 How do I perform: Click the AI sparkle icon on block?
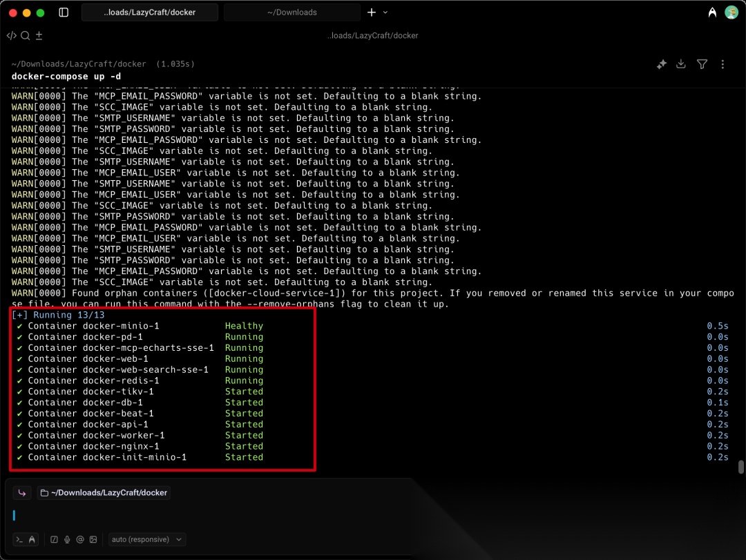point(661,64)
